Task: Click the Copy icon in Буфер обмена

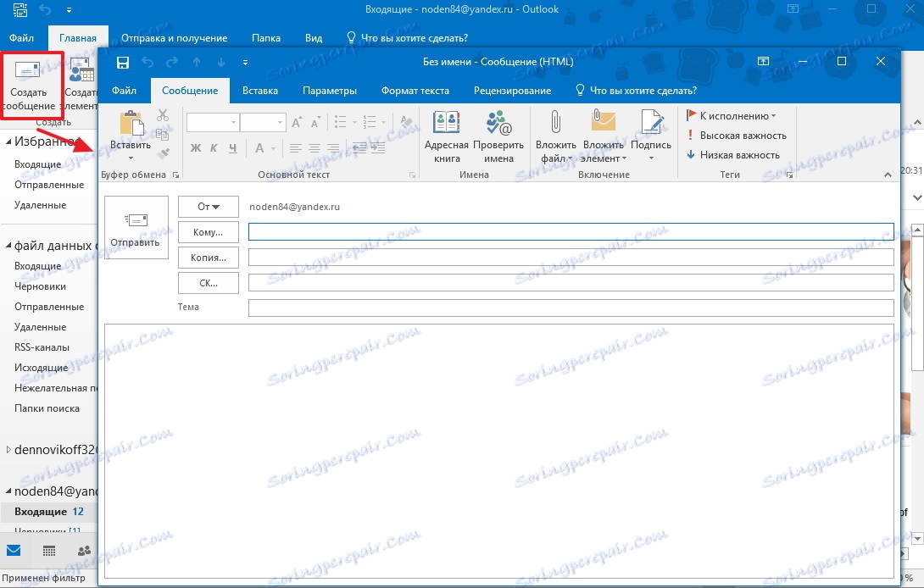Action: point(163,135)
